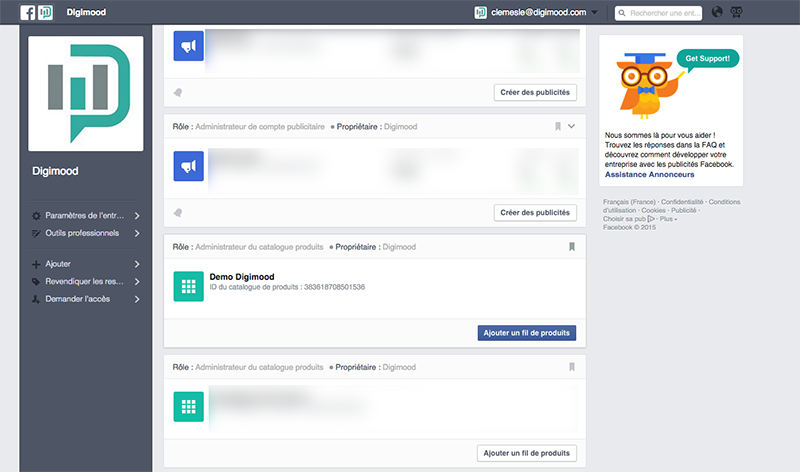Click Créer des publicités in the second card
800x472 pixels.
click(x=535, y=213)
